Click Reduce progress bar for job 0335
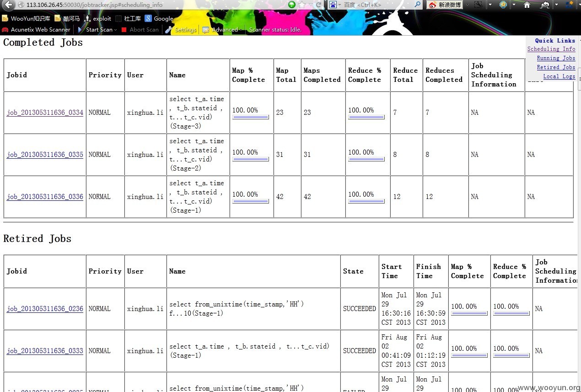Image resolution: width=581 pixels, height=392 pixels. pos(366,160)
